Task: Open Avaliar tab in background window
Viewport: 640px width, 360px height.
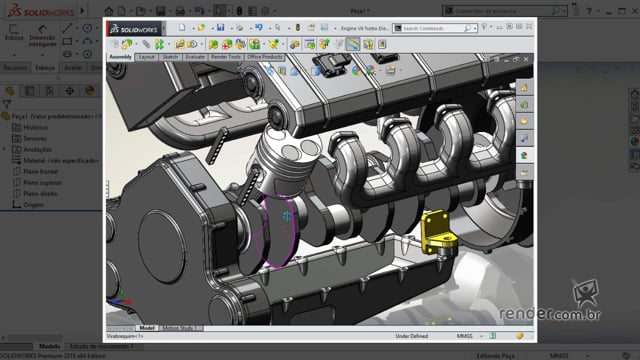Action: pos(73,67)
